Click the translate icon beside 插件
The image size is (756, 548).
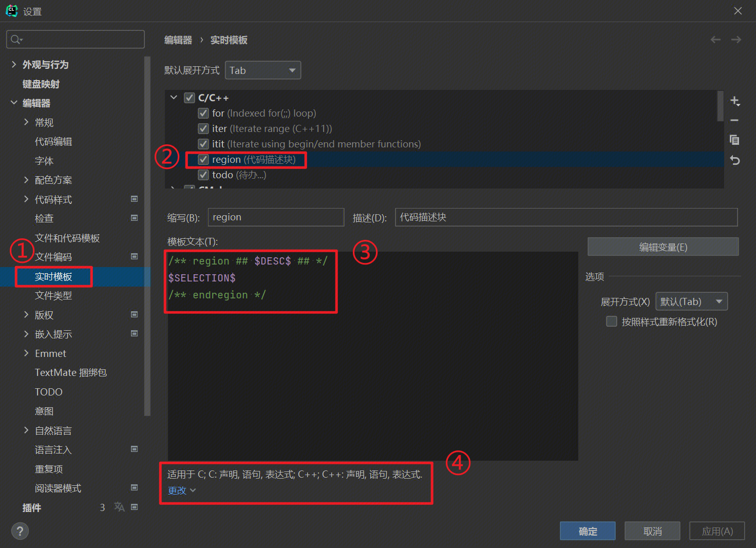coord(119,507)
